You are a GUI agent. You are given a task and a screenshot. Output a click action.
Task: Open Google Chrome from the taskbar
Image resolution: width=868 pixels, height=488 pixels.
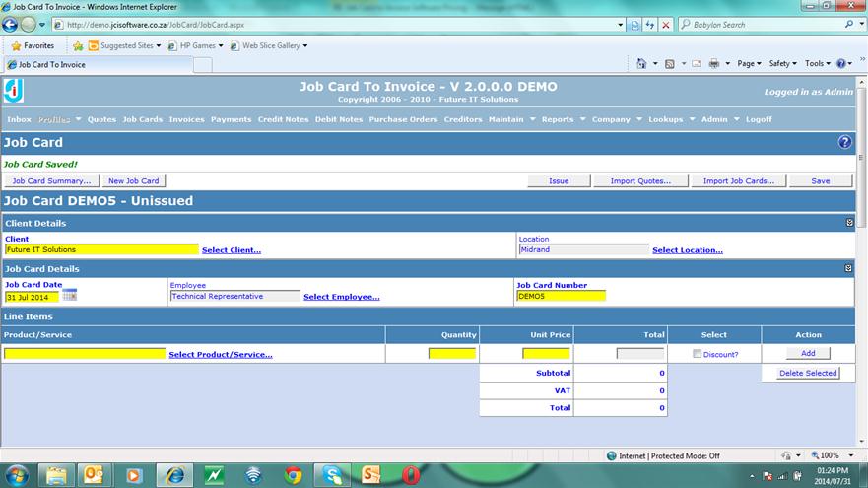click(x=293, y=474)
